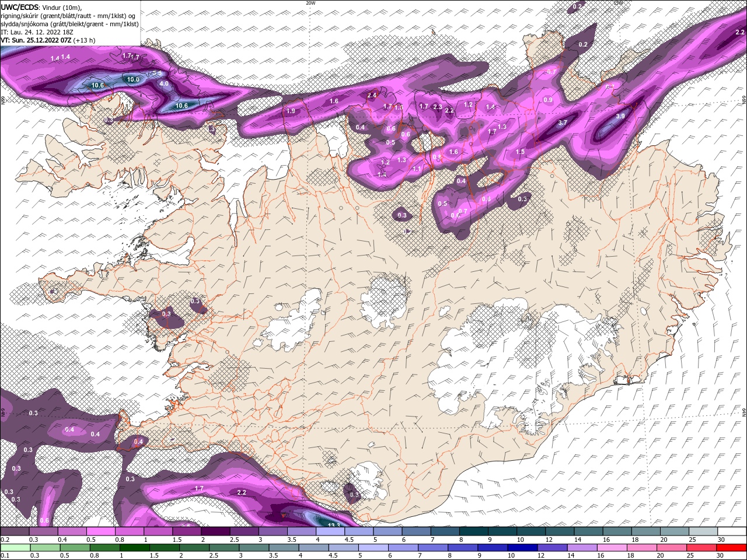Click the '0.1' label under the lower legend row

pyautogui.click(x=5, y=555)
